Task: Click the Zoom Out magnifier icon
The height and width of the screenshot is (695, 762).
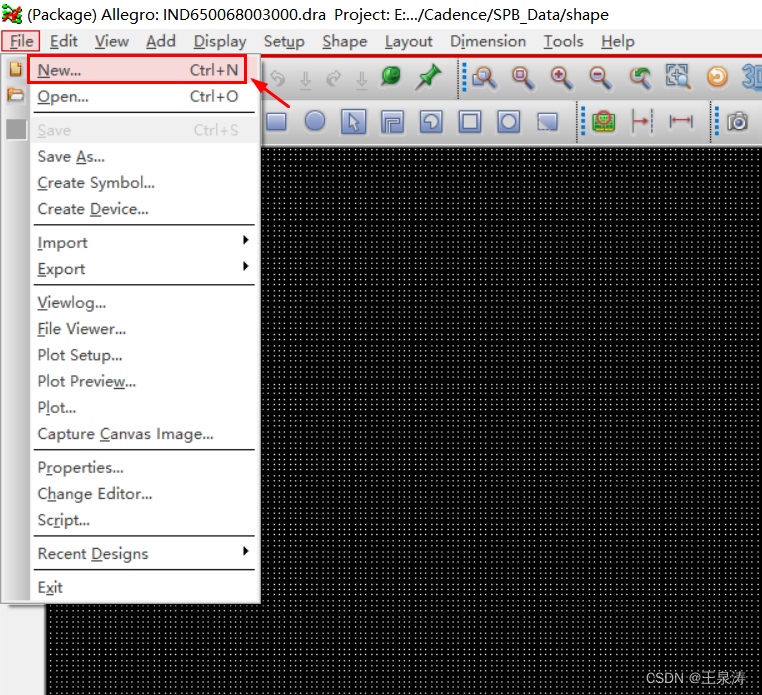Action: [x=600, y=77]
